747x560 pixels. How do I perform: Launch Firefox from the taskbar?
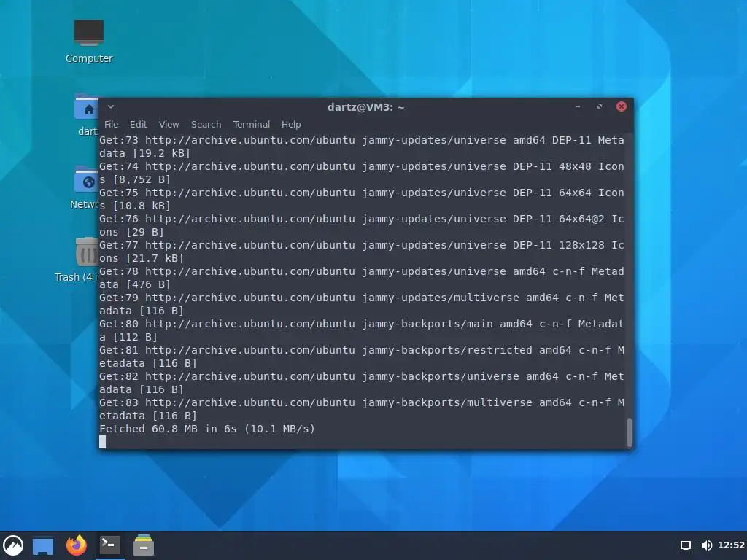coord(76,545)
